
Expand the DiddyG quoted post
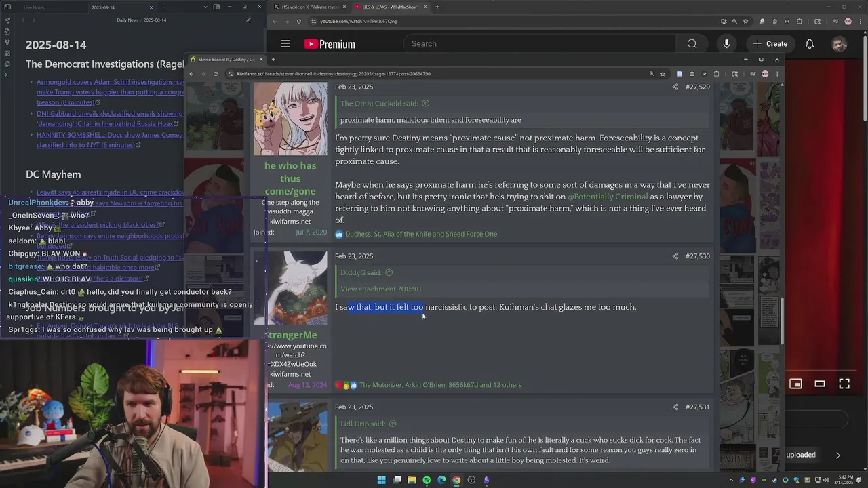389,272
